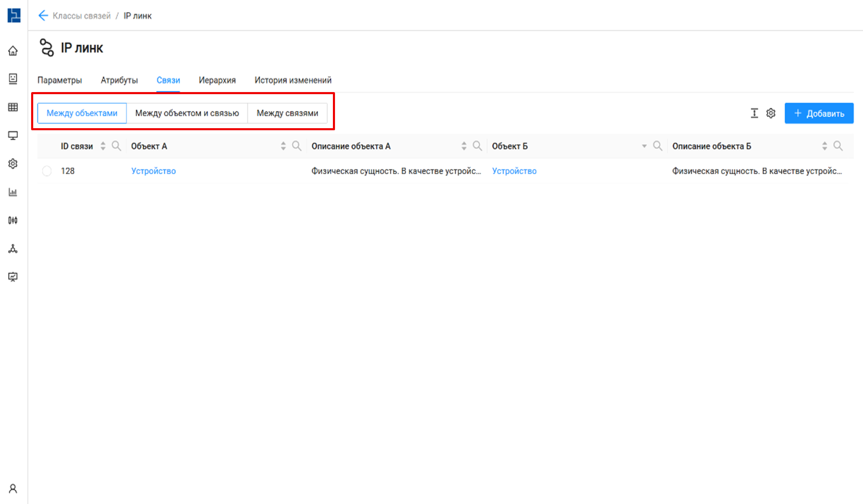Open the История изменений tab

point(293,80)
